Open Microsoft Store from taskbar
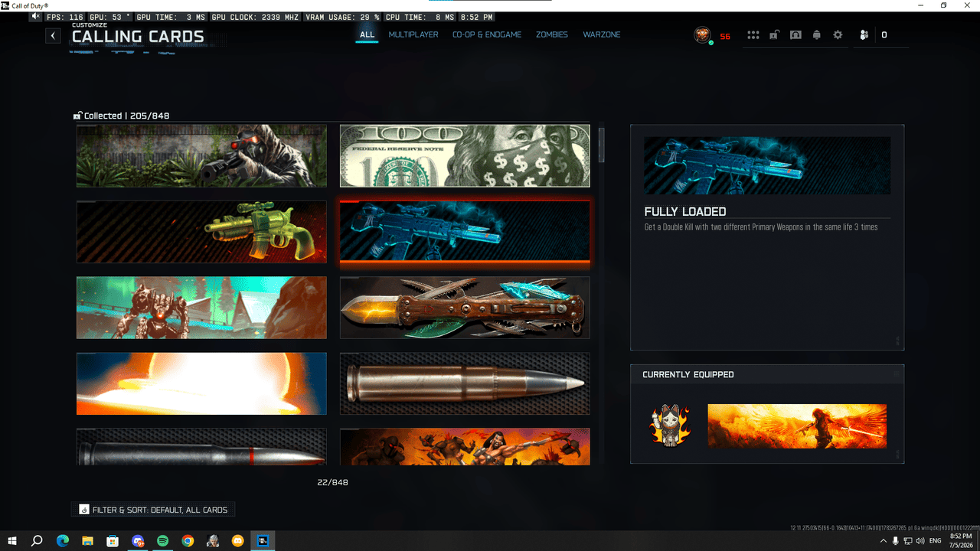 tap(113, 540)
